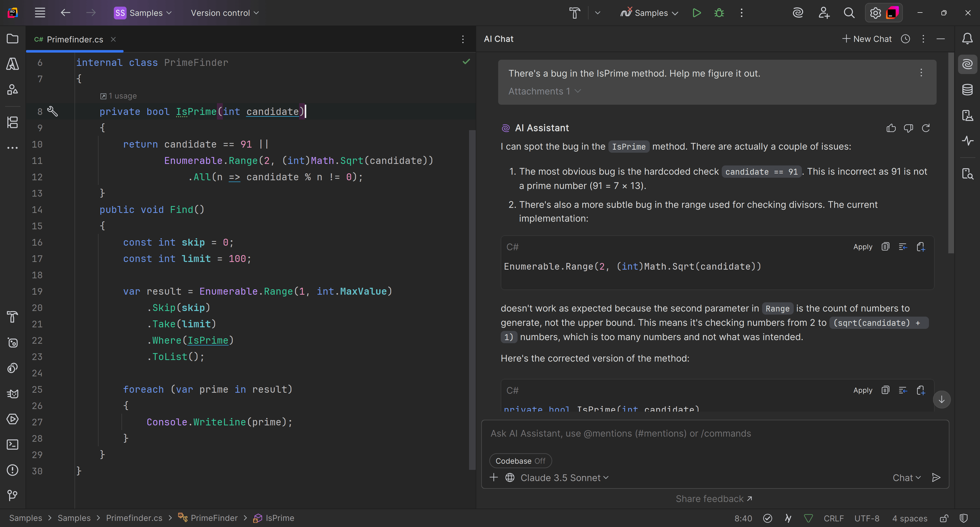Run the Samples configuration
This screenshot has width=980, height=527.
(x=696, y=13)
